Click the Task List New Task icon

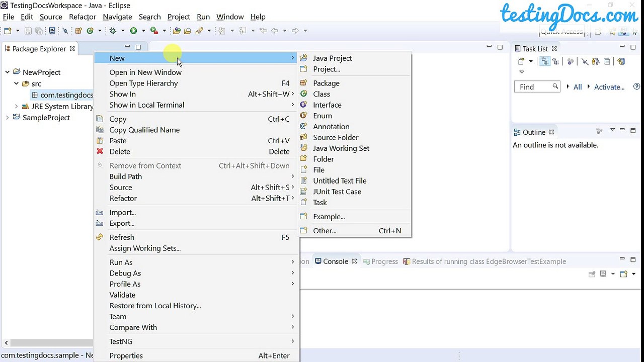pyautogui.click(x=522, y=61)
